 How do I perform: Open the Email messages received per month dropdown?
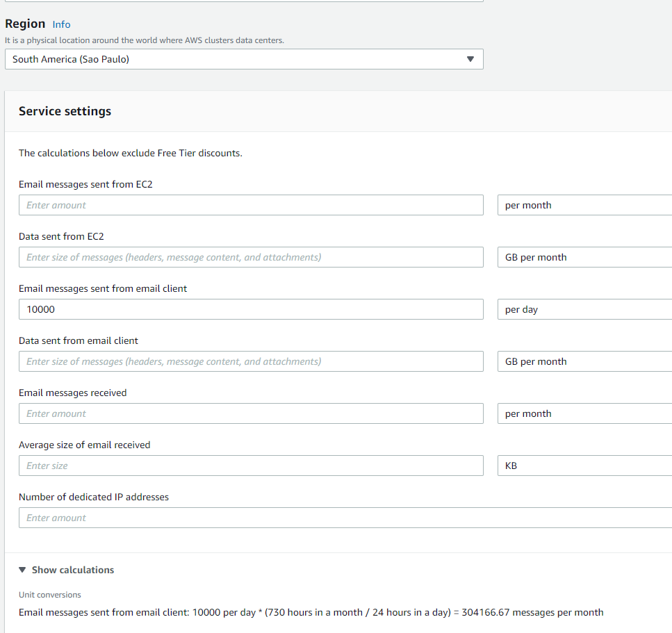pyautogui.click(x=584, y=413)
